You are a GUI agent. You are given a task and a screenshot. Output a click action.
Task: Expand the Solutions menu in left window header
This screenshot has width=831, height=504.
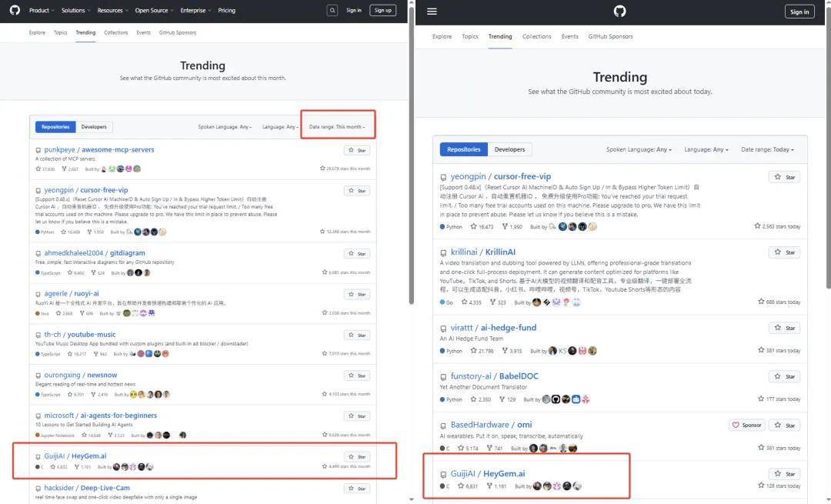click(x=75, y=11)
